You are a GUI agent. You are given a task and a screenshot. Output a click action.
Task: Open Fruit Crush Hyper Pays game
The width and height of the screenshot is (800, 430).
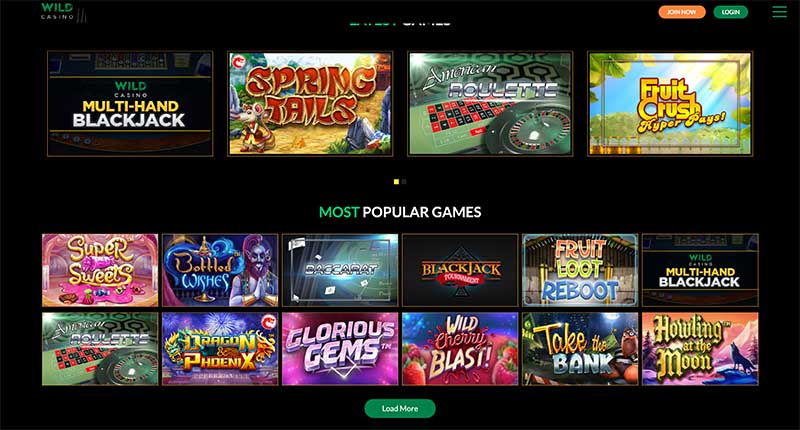[x=670, y=104]
